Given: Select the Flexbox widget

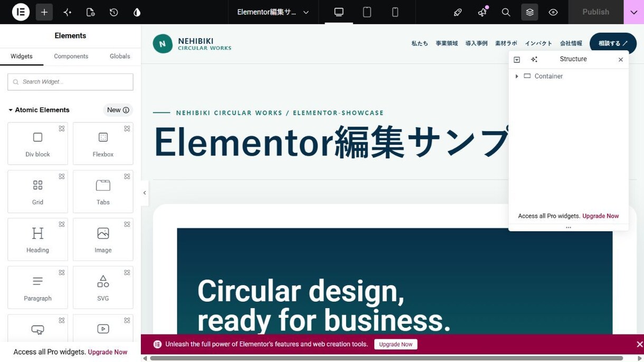Looking at the screenshot, I should 103,144.
